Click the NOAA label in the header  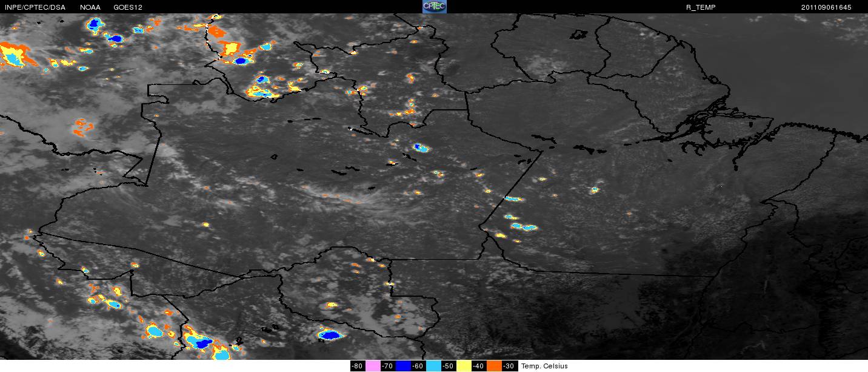(x=91, y=7)
